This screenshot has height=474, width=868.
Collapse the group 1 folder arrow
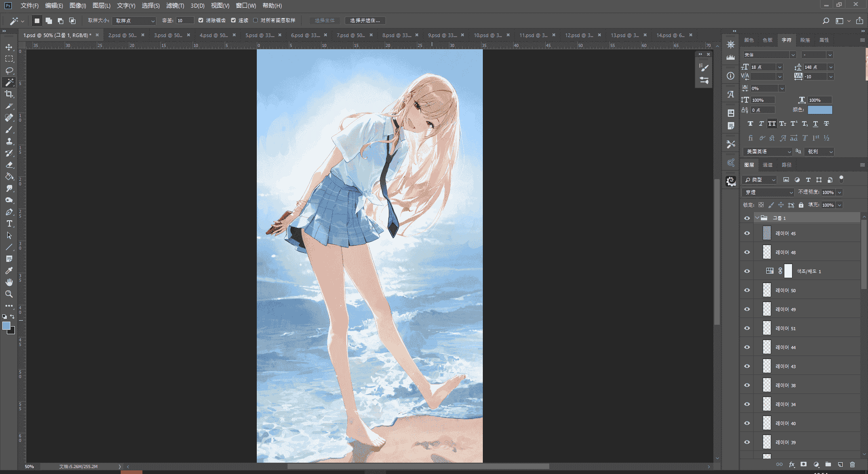(x=757, y=218)
